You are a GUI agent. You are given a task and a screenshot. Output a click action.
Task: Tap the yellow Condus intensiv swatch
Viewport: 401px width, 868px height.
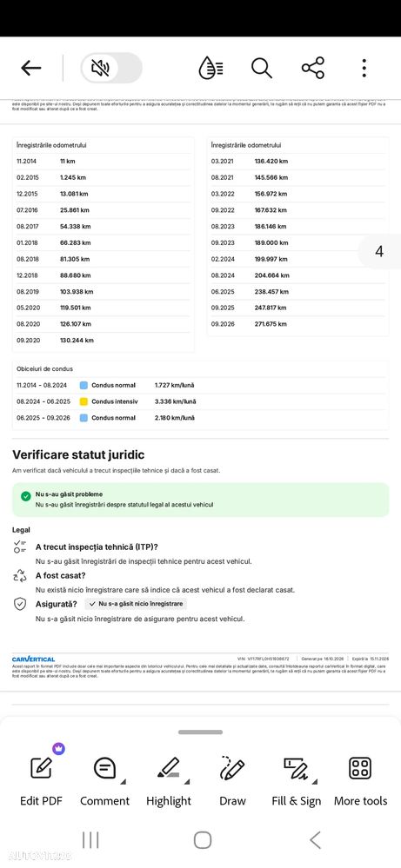tap(84, 401)
